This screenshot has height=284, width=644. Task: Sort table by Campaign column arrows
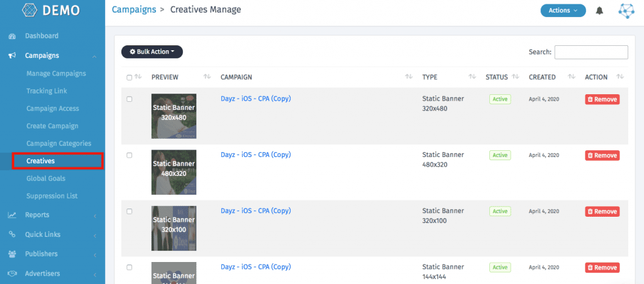[x=409, y=77]
